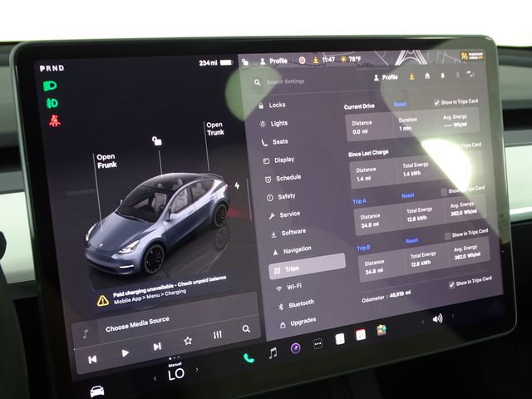Tap the fog lights indicator icon

tap(52, 103)
